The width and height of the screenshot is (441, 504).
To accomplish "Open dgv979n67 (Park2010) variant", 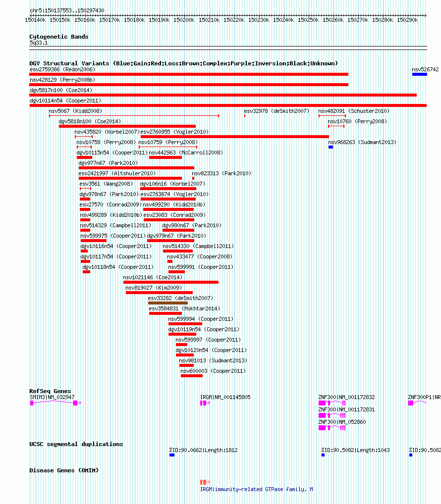I will (176, 236).
